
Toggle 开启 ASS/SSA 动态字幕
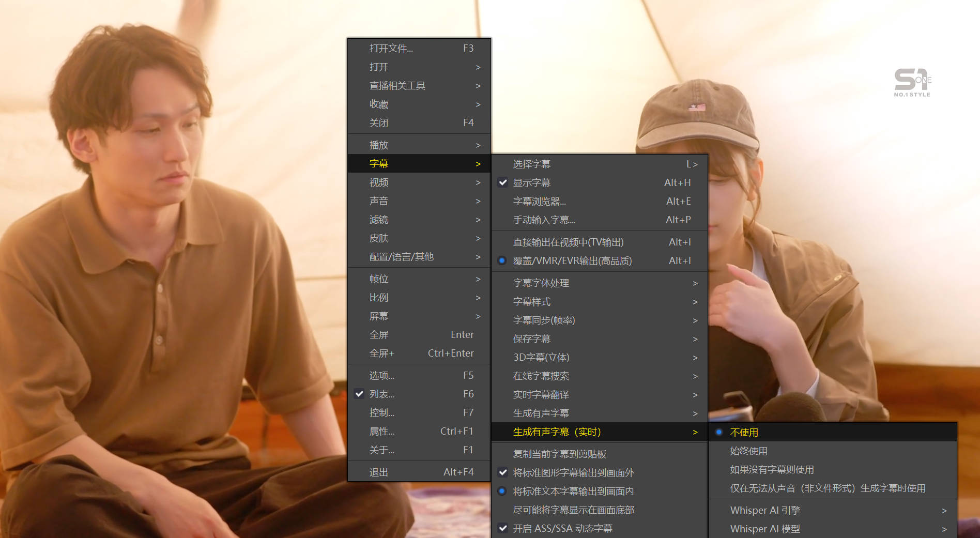(x=600, y=529)
